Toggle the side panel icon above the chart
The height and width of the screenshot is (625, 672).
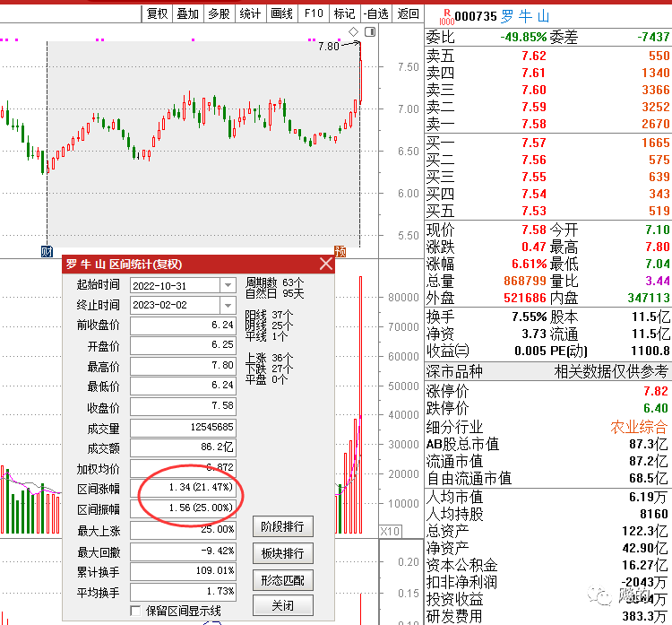370,31
